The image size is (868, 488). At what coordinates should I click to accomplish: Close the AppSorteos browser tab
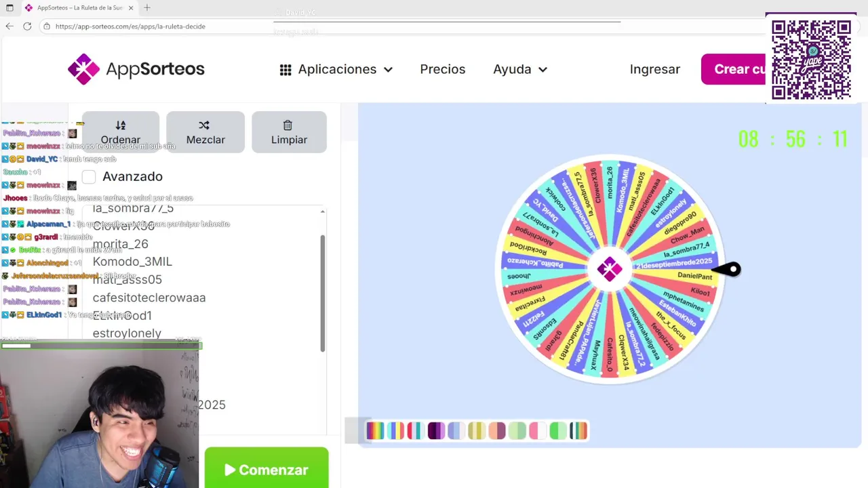point(131,8)
